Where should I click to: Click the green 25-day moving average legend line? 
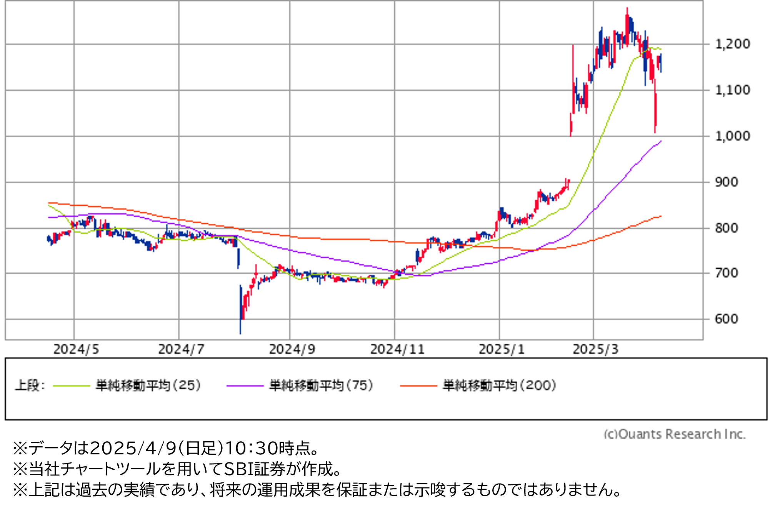[x=72, y=386]
